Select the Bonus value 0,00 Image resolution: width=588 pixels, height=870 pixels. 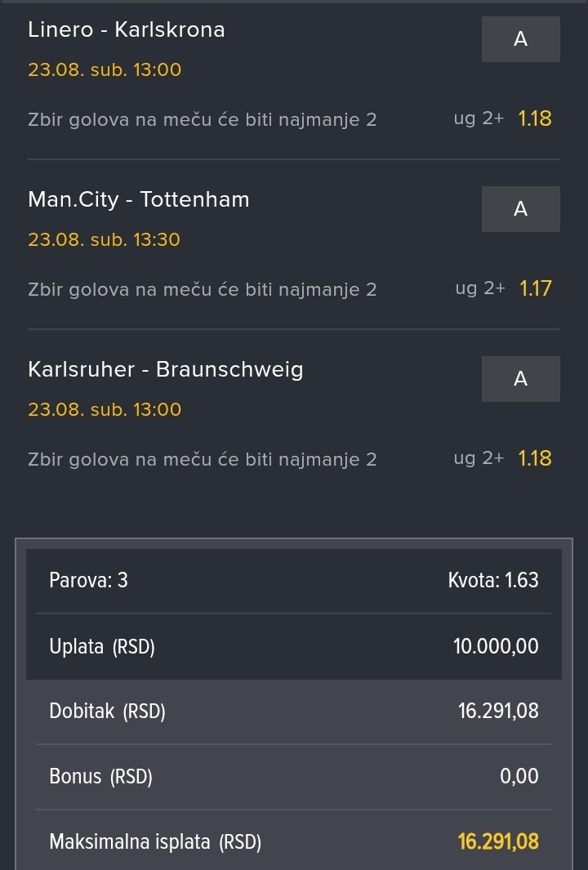point(519,776)
